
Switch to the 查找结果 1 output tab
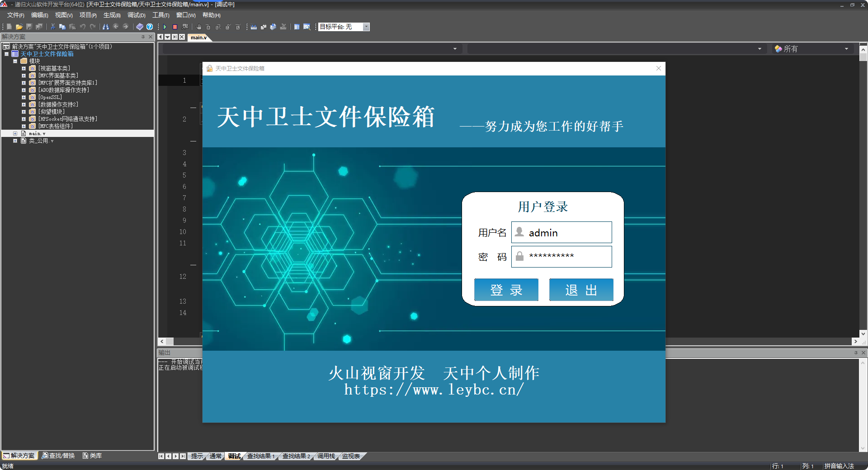(261, 456)
